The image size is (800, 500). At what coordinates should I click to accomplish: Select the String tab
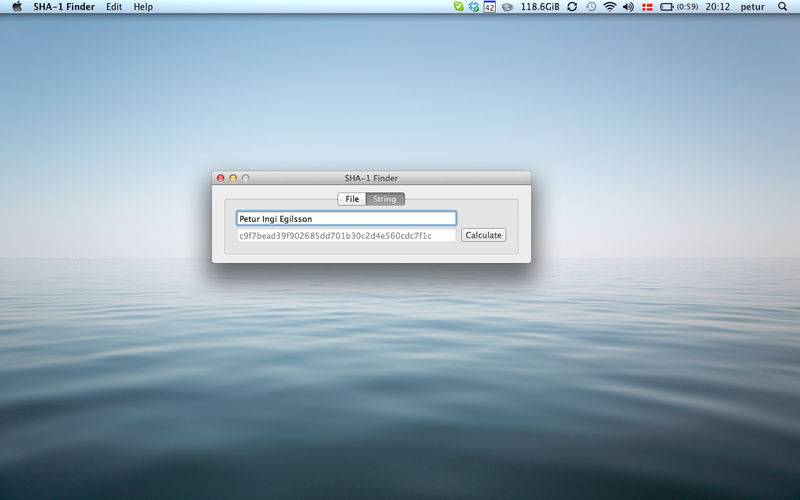[x=385, y=199]
